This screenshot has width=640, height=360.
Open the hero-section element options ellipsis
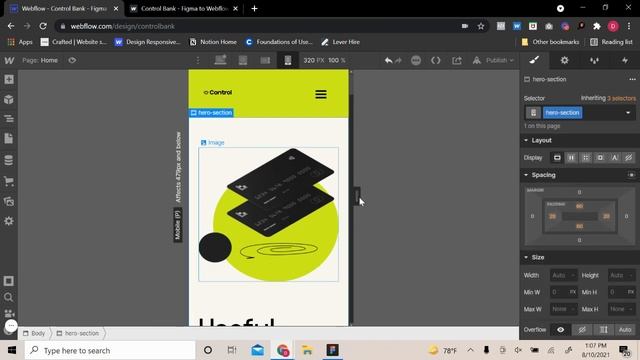(x=632, y=79)
